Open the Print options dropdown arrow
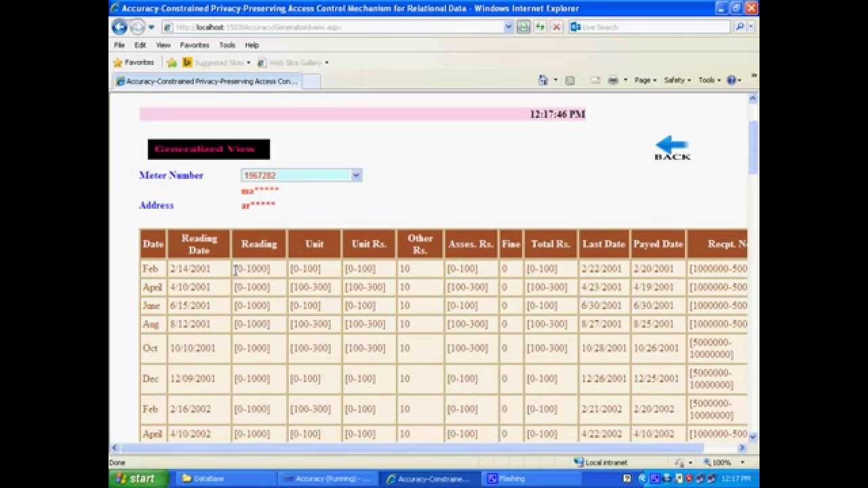 (625, 80)
